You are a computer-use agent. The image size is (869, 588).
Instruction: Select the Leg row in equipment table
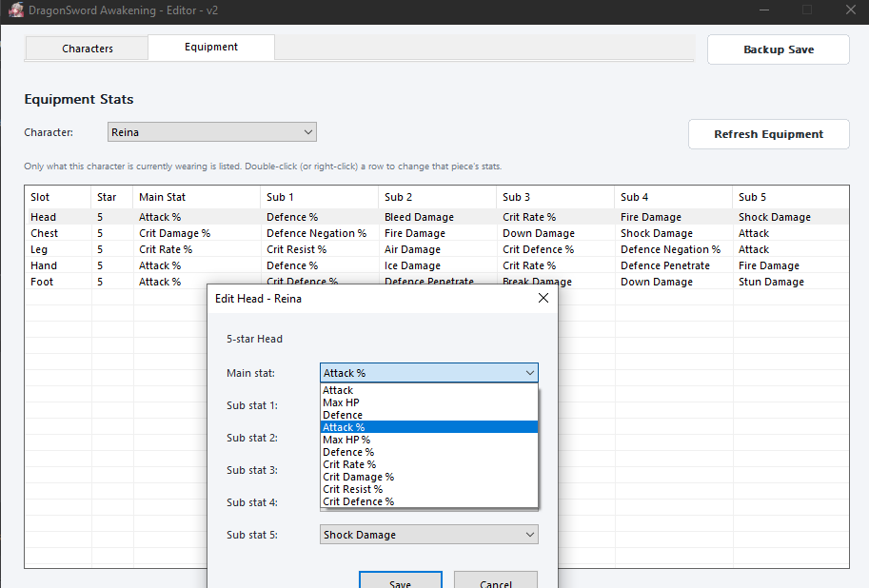[x=437, y=249]
